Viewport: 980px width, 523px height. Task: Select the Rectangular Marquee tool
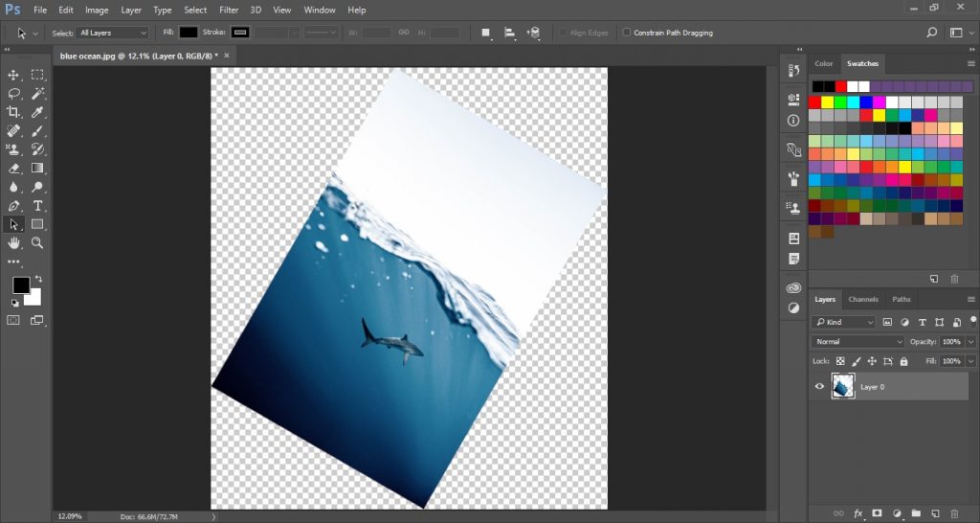[x=37, y=75]
